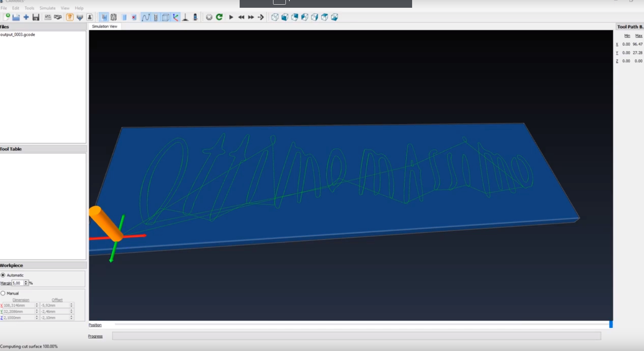Click the Z dimension spinner arrows
Viewport: 644px width, 351px height.
pos(37,318)
